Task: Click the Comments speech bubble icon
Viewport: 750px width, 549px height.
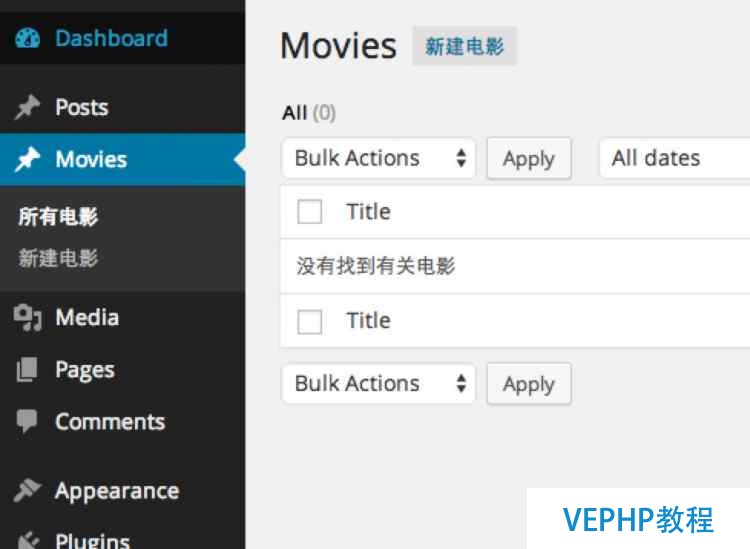Action: [27, 421]
